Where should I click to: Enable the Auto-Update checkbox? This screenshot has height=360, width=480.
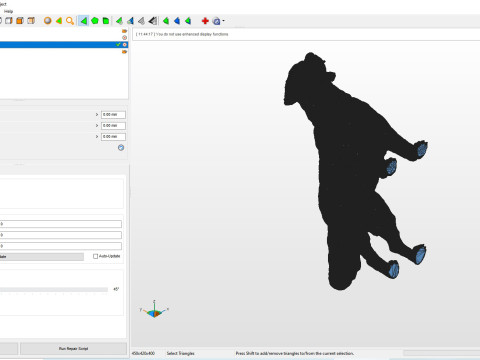tap(95, 256)
